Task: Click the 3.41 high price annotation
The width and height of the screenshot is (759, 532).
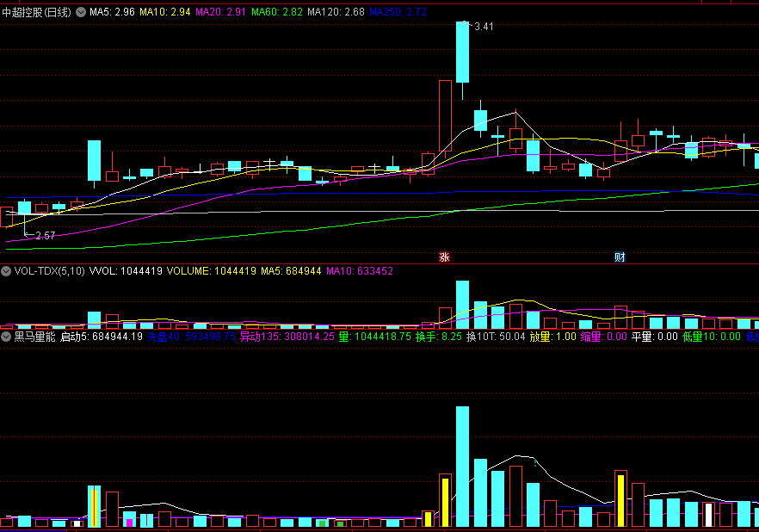Action: (484, 27)
